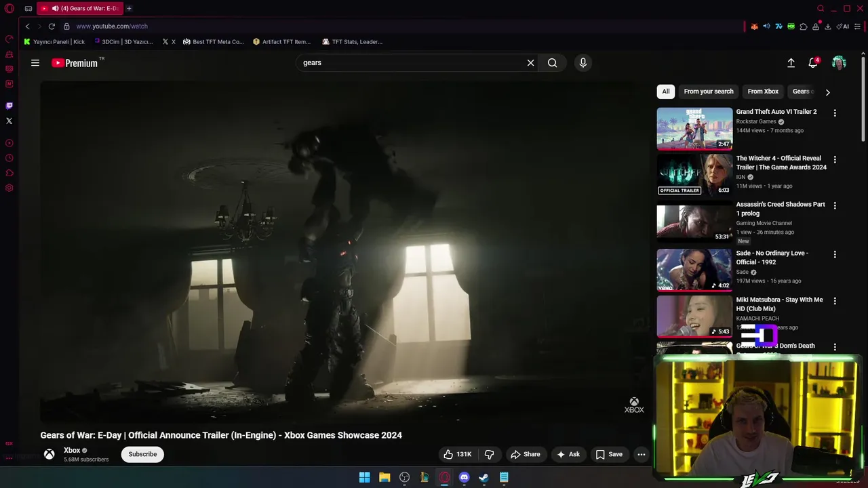The height and width of the screenshot is (488, 868).
Task: Click the volume speaker extension icon
Action: 766,26
